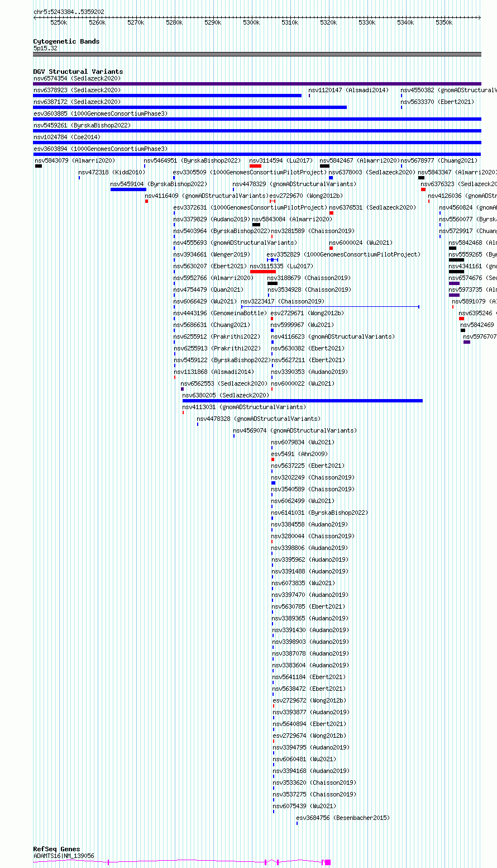Click the chr5:5243384..5359202 position label
497x868 pixels.
[69, 12]
